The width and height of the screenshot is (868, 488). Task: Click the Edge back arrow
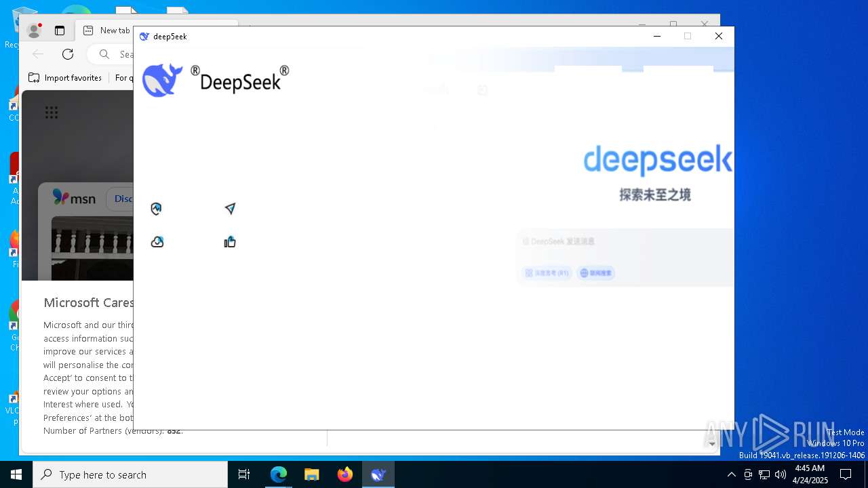coord(39,54)
